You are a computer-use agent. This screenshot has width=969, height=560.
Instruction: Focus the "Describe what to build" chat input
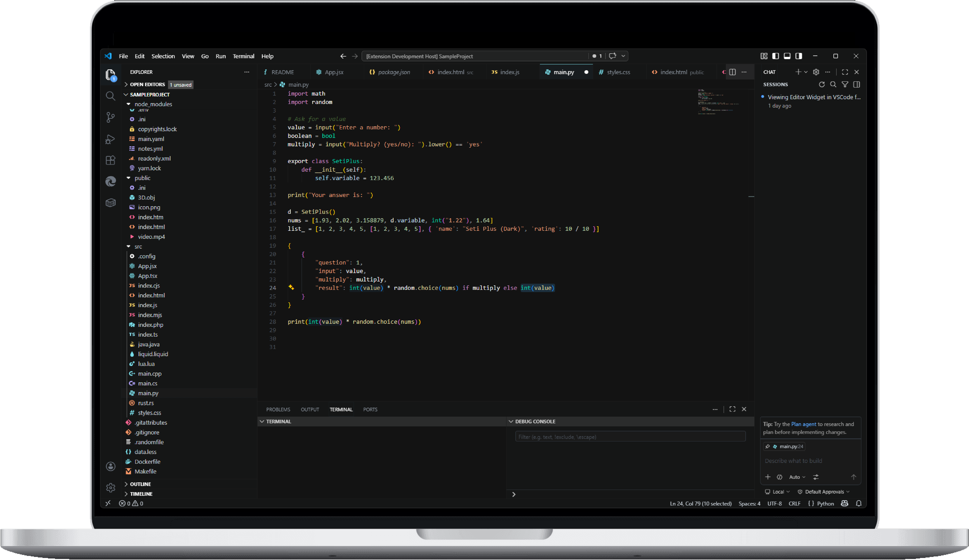coord(810,461)
